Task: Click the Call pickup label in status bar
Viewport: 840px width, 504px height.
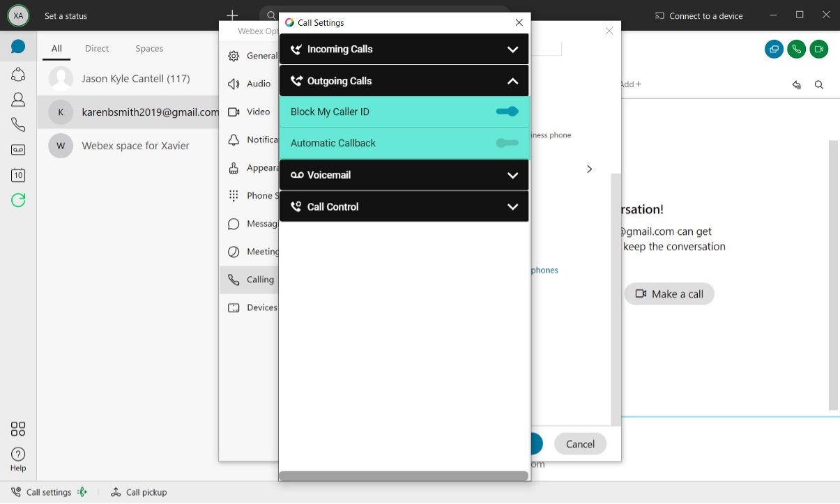Action: click(146, 492)
